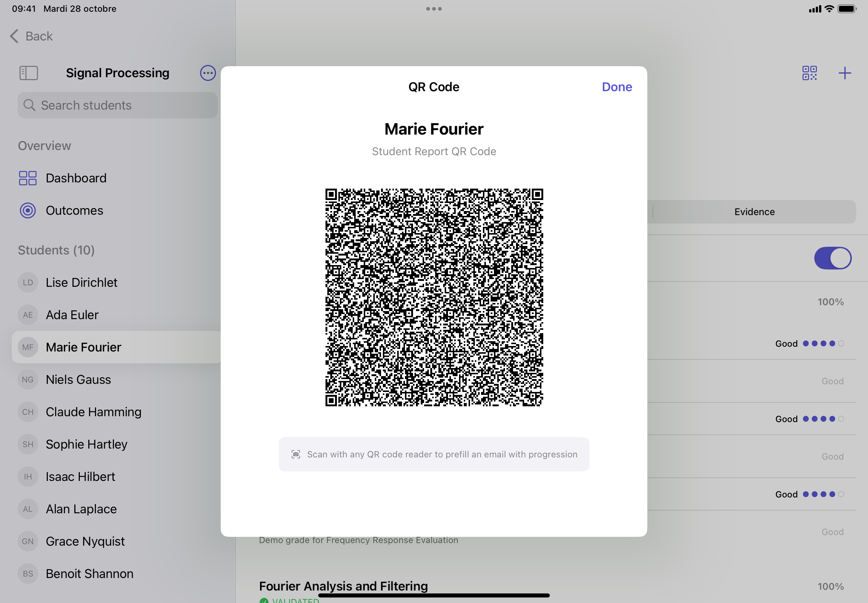Open the circled ellipsis options menu
Image resolution: width=868 pixels, height=603 pixels.
point(207,73)
